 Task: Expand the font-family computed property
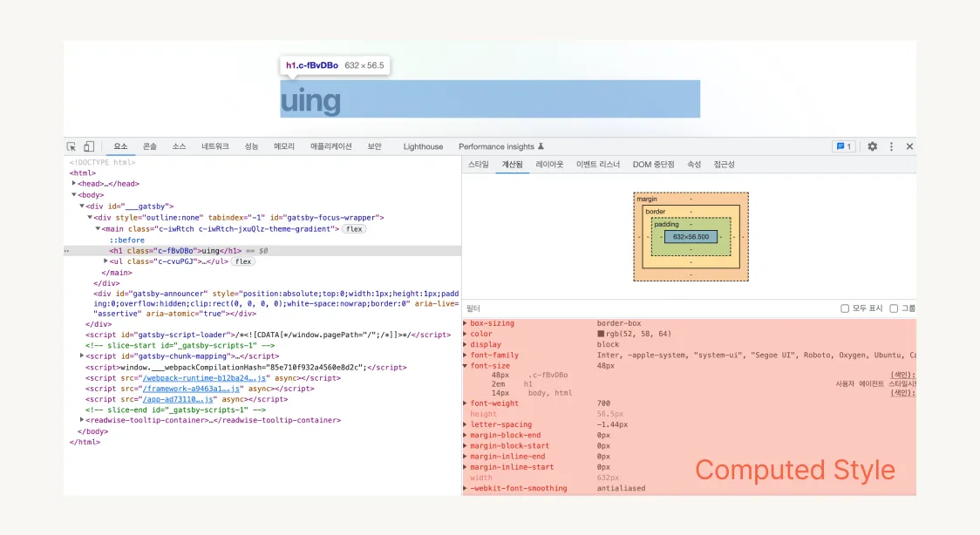point(465,356)
